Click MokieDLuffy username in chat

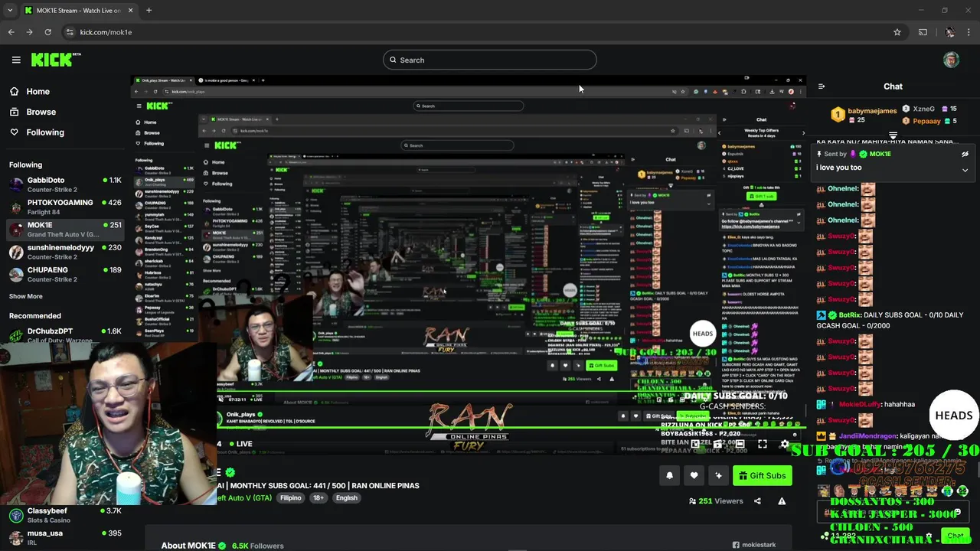860,404
